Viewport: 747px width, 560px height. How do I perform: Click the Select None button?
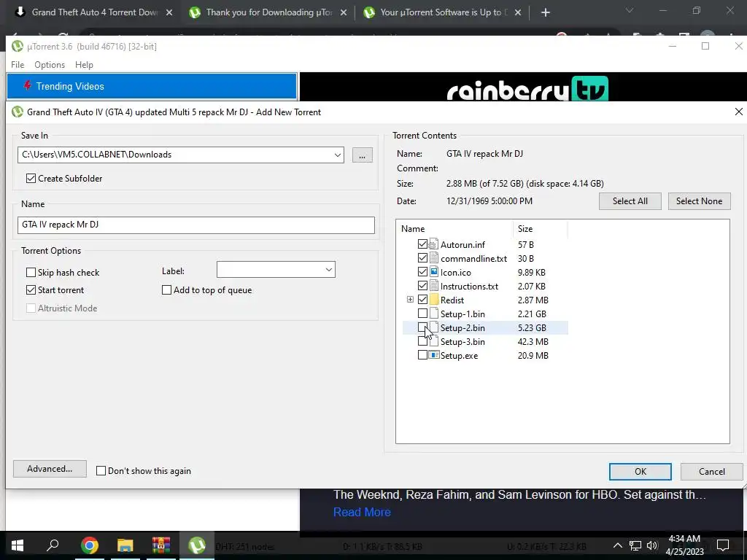699,201
